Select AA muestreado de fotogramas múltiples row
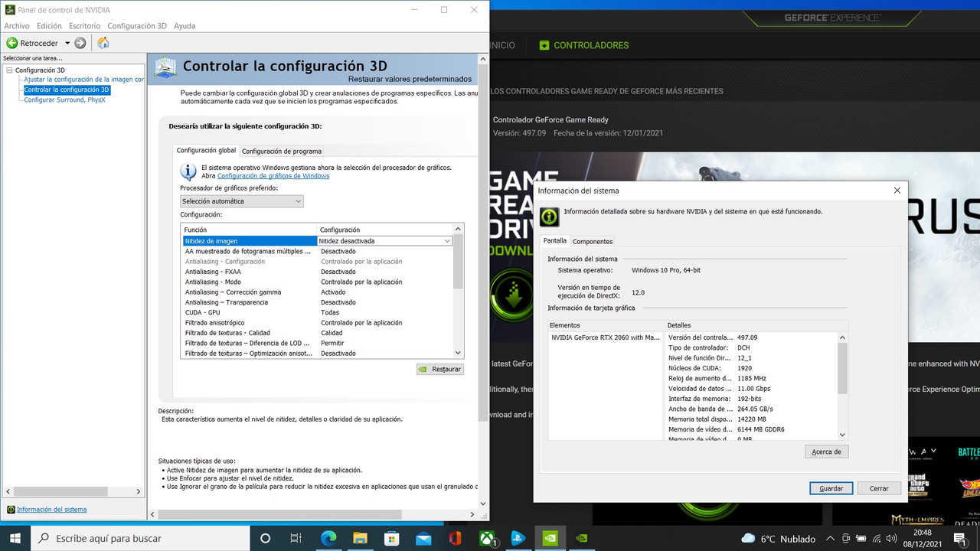The width and height of the screenshot is (980, 551). coord(317,251)
